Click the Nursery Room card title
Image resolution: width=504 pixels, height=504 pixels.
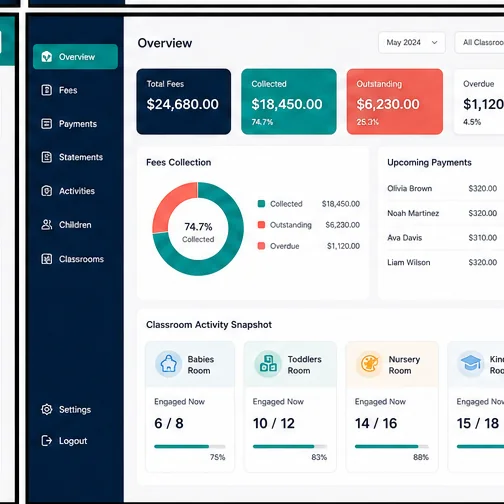pos(404,365)
